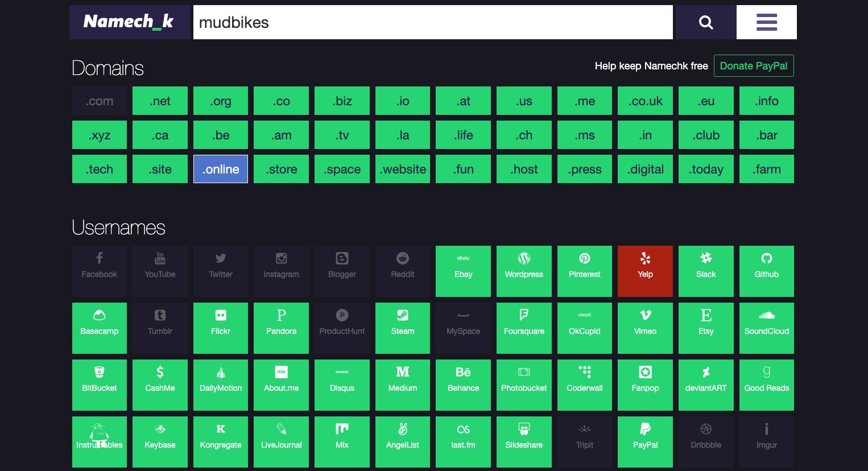Select the Medium username tile
Image resolution: width=868 pixels, height=471 pixels.
tap(403, 385)
